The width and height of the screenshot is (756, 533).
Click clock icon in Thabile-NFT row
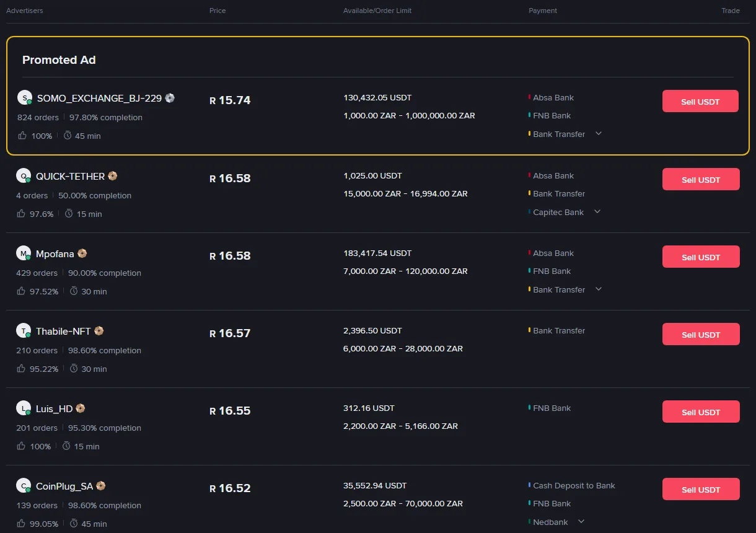[74, 368]
